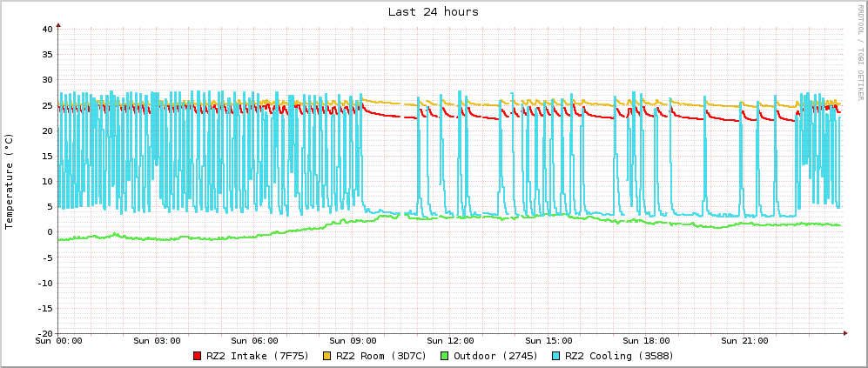868x368 pixels.
Task: Select the 'Outdoor (2745)' legend label
Action: (x=495, y=356)
